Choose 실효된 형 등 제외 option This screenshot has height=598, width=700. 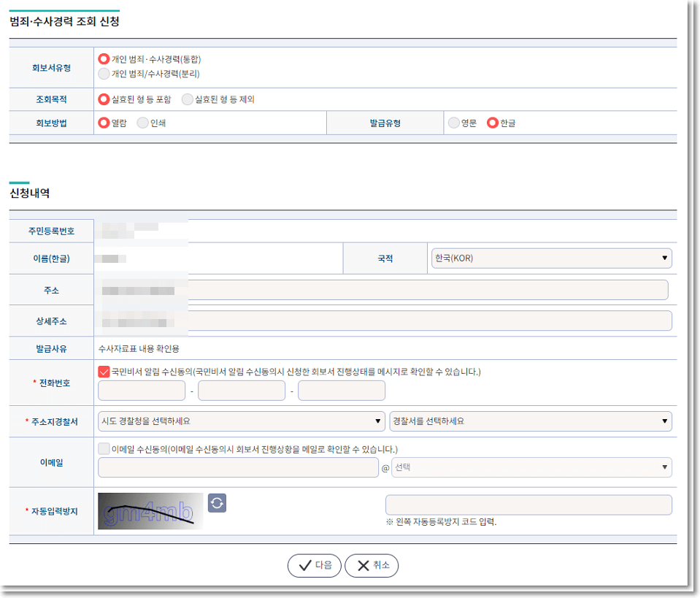(x=188, y=99)
